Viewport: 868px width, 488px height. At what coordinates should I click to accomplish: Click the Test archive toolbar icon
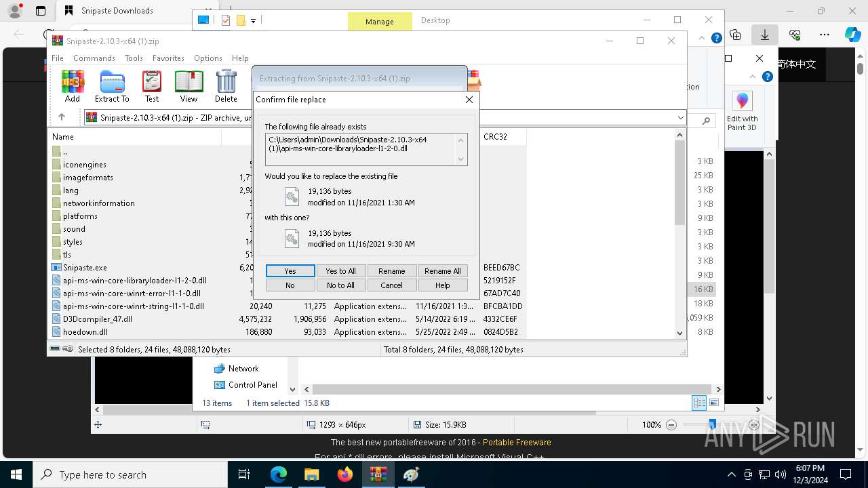(152, 86)
